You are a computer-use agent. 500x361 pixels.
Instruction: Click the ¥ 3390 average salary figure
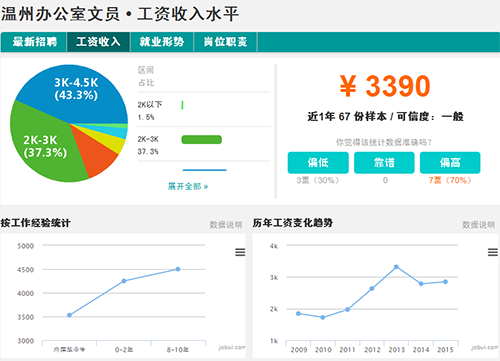pos(385,86)
